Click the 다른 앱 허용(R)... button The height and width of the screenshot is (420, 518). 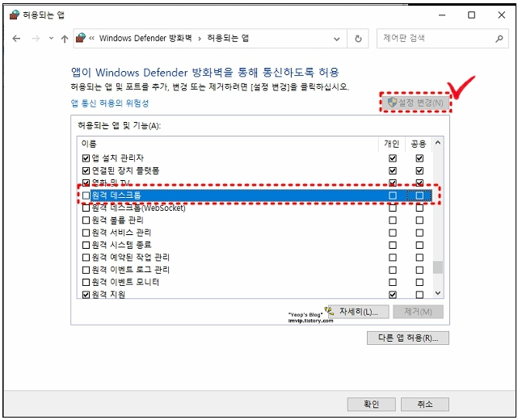408,338
